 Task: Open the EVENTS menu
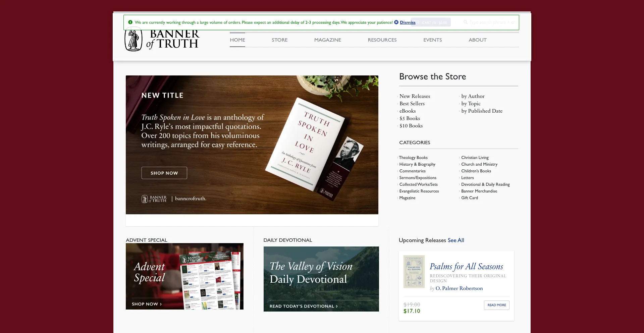[x=433, y=40]
